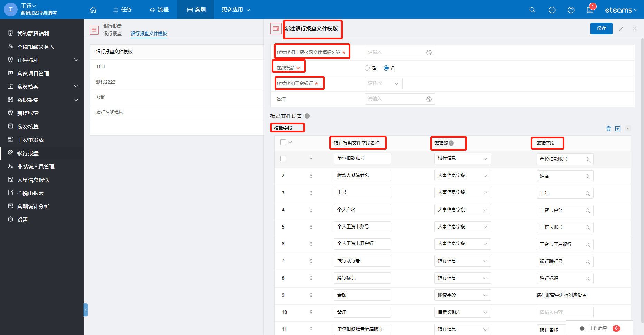Click search icon in 跨行标识 data field
Screen dimensions: 644x335
pos(588,279)
